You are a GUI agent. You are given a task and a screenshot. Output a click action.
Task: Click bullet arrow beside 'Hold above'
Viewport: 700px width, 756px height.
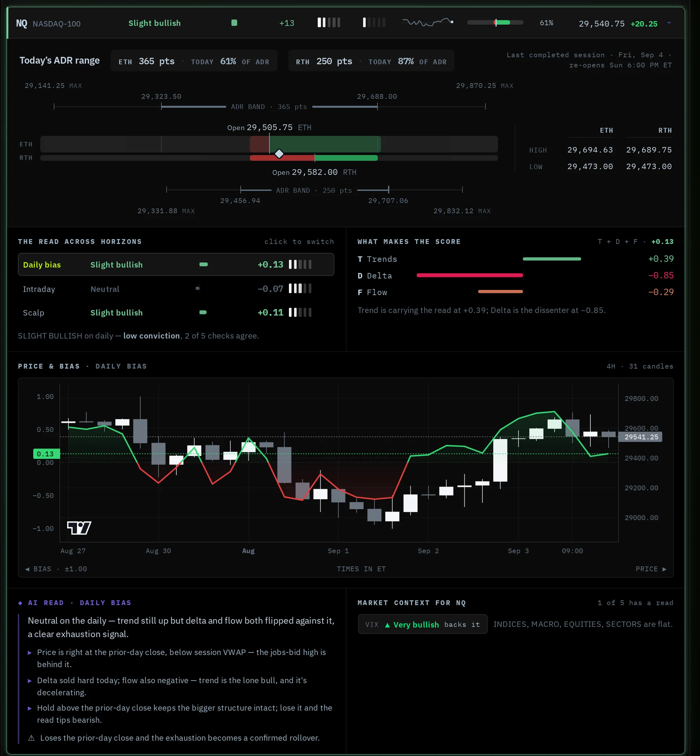point(29,708)
